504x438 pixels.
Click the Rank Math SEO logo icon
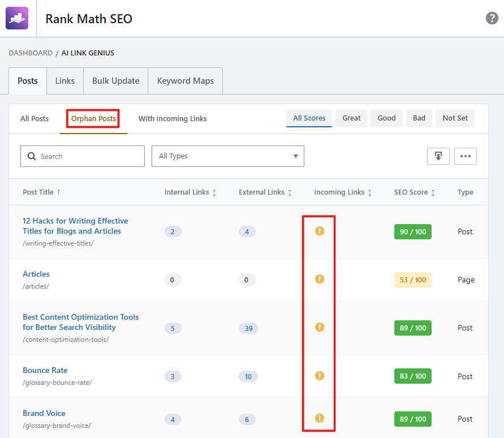[17, 18]
